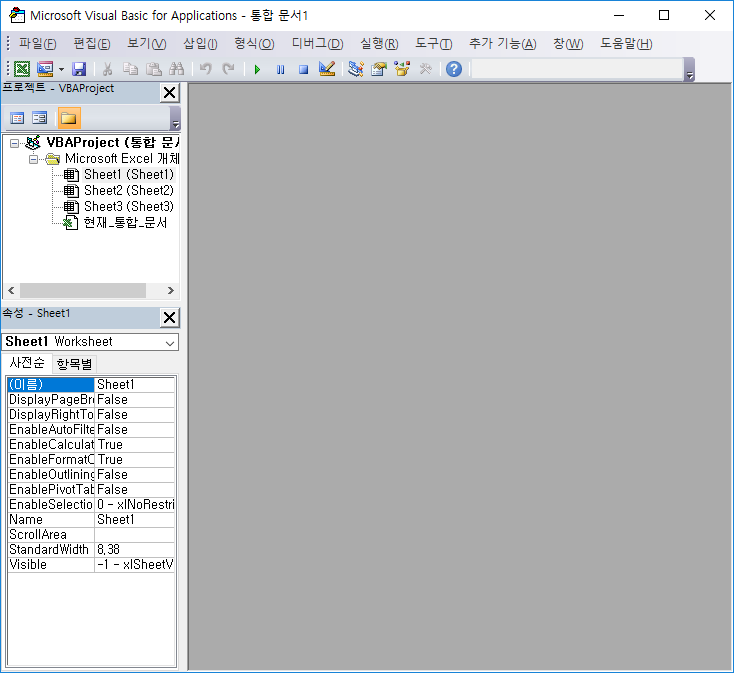This screenshot has width=734, height=673.
Task: Click the View Microsoft Excel toolbar icon
Action: [22, 69]
